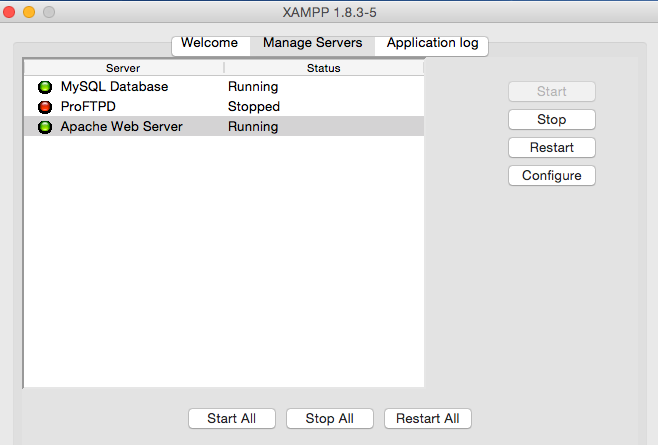Image resolution: width=658 pixels, height=445 pixels.
Task: Select the ProFTPD server row
Action: [224, 107]
